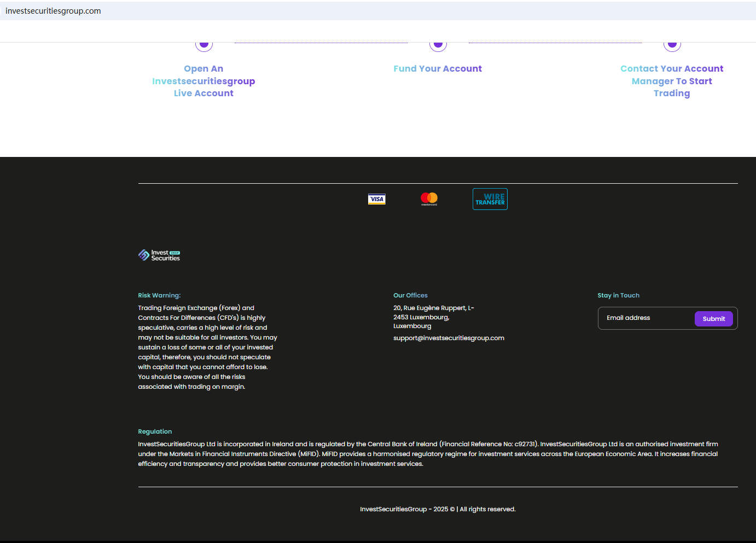Click the 2025 copyright notice text

coord(438,509)
